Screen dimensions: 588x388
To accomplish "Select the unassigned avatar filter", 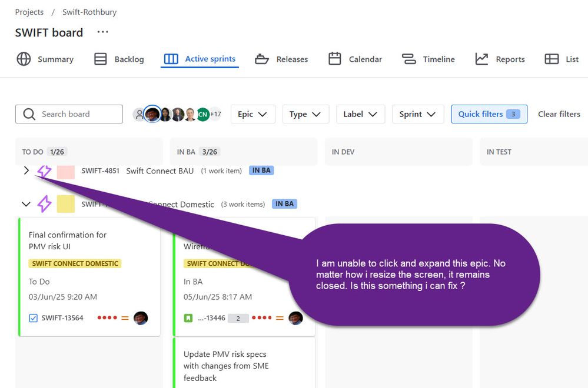I will coord(139,114).
